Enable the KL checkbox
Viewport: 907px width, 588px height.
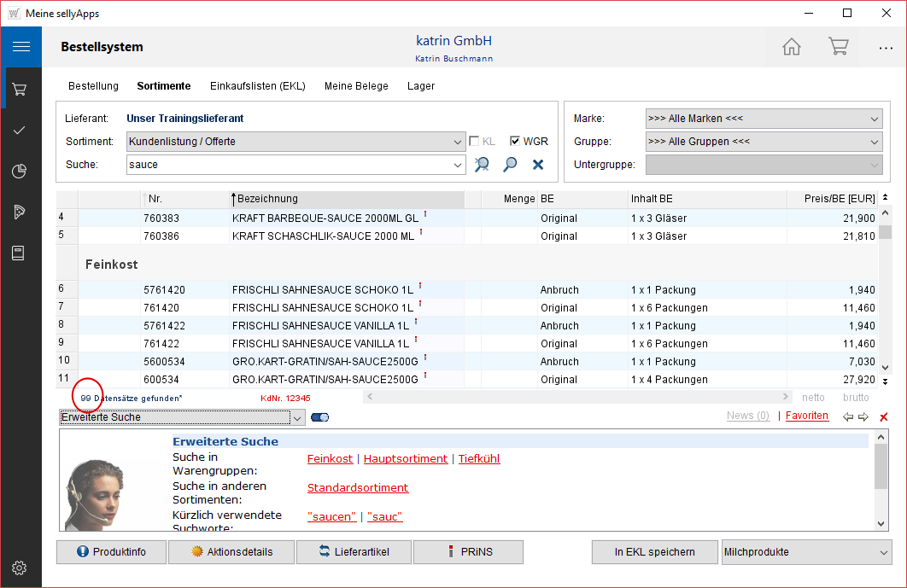pyautogui.click(x=475, y=142)
